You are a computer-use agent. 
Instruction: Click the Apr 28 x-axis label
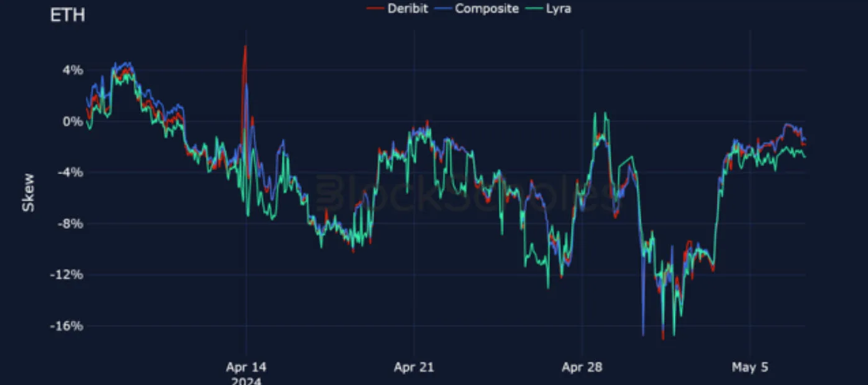coord(582,368)
